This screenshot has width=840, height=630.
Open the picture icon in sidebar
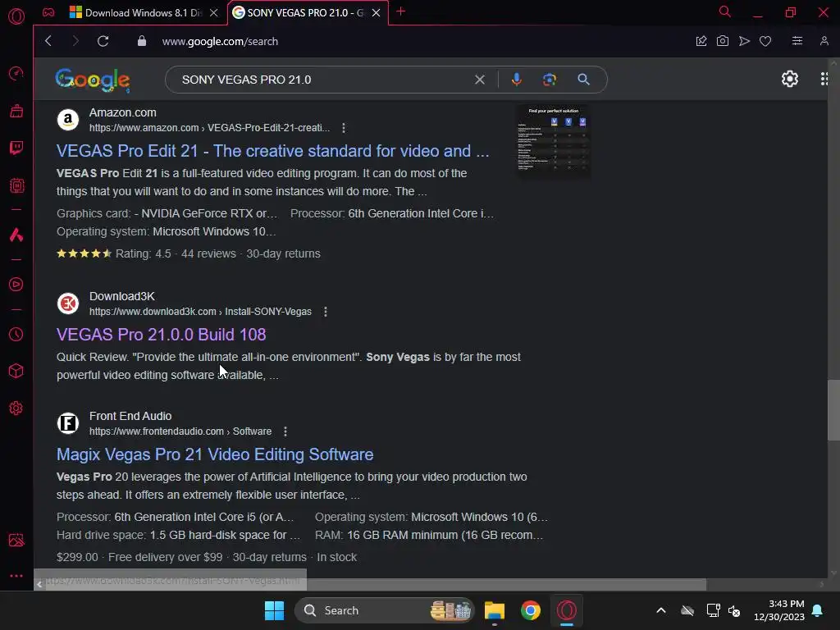(x=16, y=540)
